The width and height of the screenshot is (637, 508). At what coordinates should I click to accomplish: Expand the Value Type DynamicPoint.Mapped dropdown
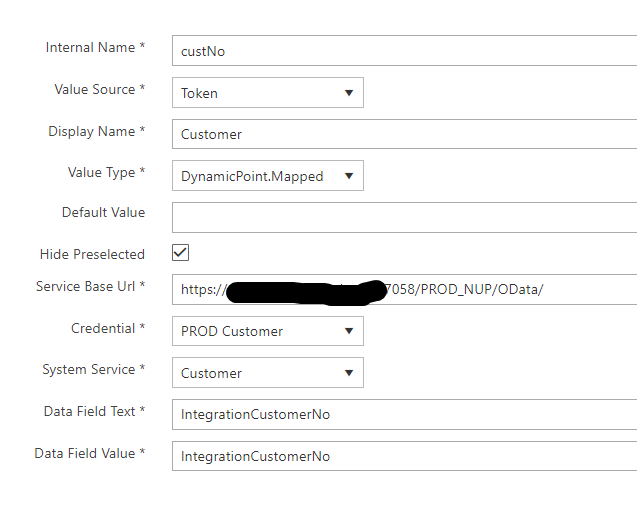[267, 176]
